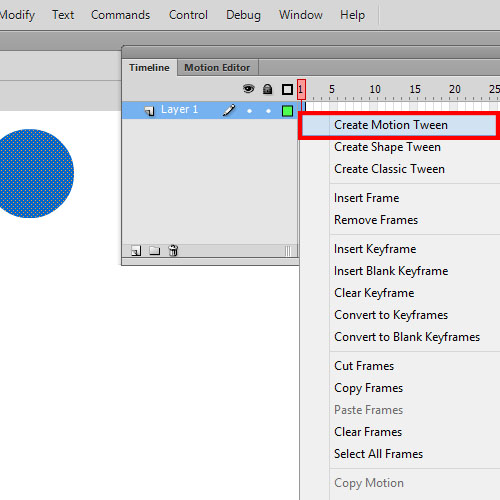Screen dimensions: 500x500
Task: Switch to the Motion Editor tab
Action: [217, 68]
